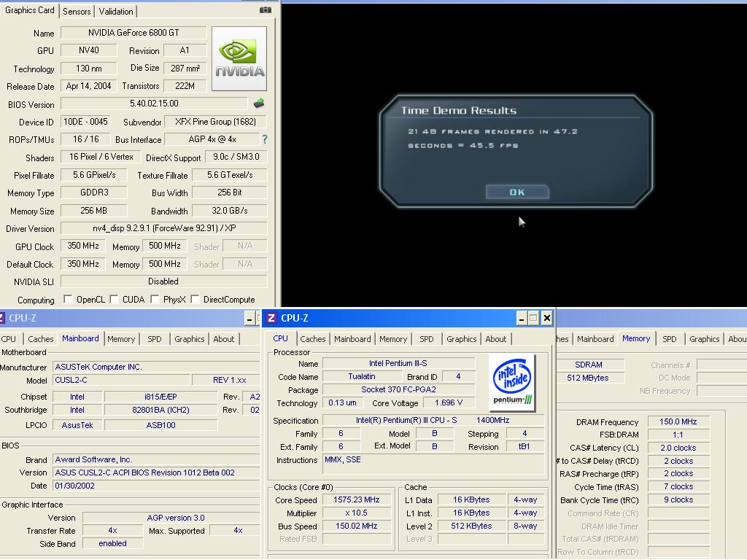747x560 pixels.
Task: Open Memory tab in left CPU-Z window
Action: 120,339
